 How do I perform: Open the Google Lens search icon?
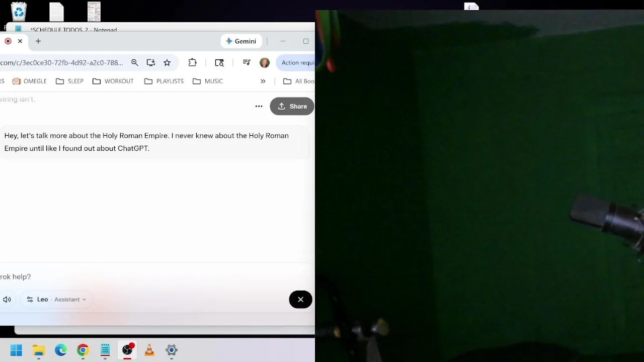219,62
